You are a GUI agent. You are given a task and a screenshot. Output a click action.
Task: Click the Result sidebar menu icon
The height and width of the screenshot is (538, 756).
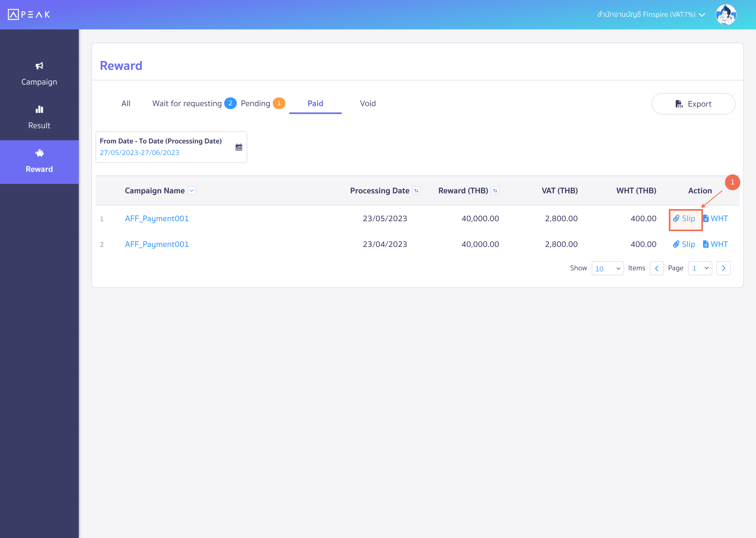pyautogui.click(x=39, y=109)
